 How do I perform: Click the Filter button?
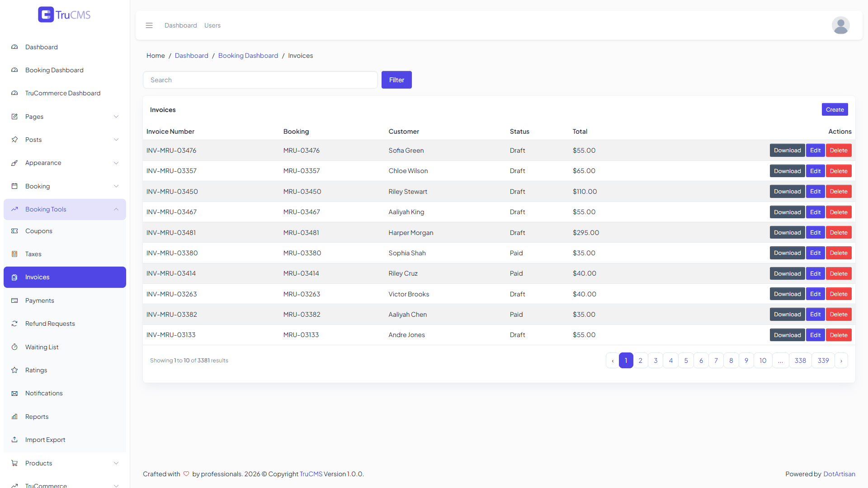click(x=396, y=80)
